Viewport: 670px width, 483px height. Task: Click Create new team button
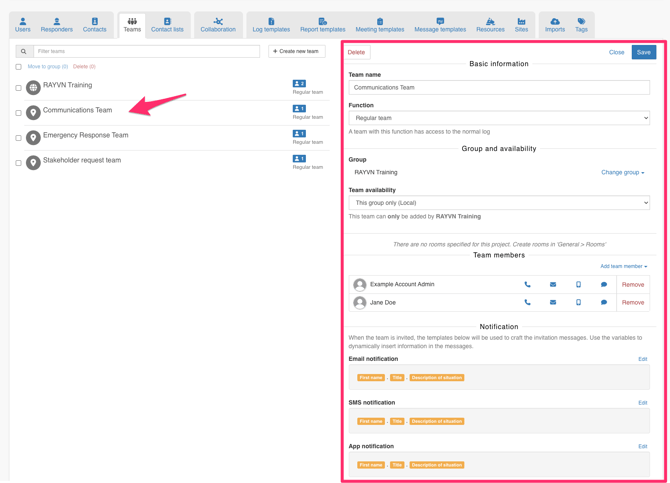(x=297, y=51)
